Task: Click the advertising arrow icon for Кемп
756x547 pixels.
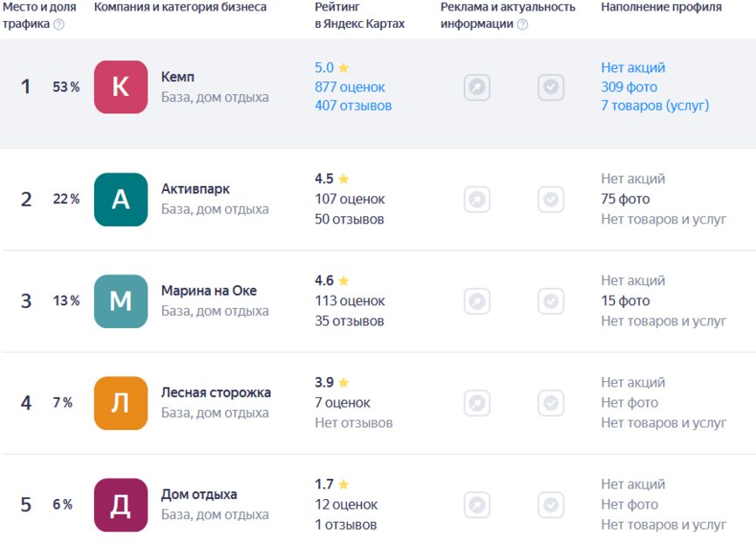Action: 477,87
